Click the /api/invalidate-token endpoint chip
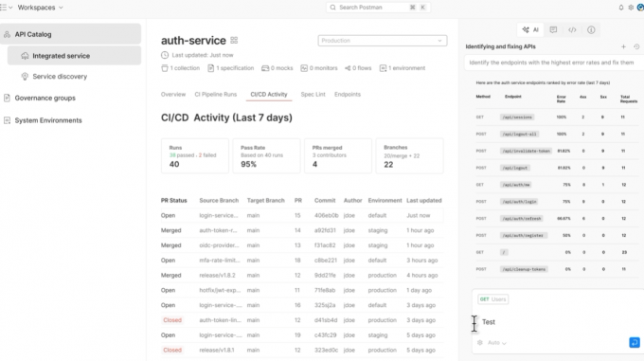 pos(527,151)
